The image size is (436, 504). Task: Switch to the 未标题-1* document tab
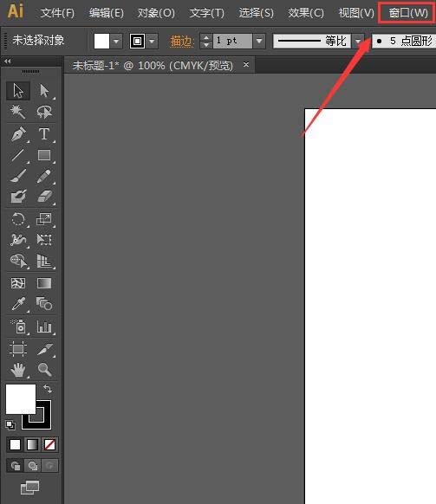(x=153, y=65)
